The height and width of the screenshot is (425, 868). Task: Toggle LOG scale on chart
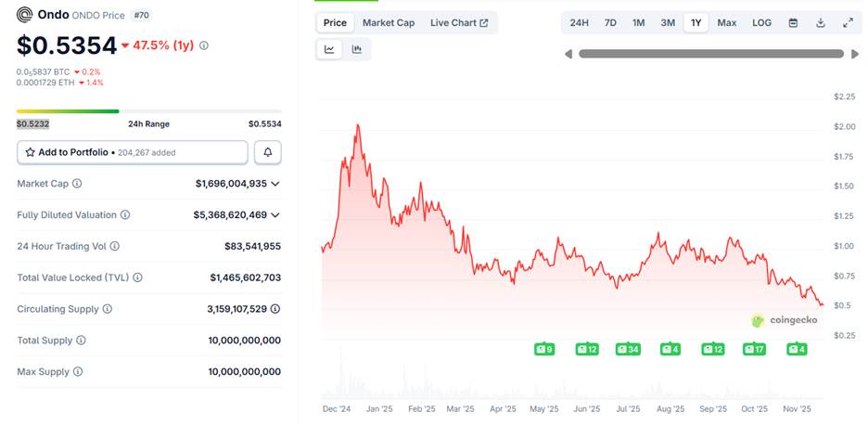(761, 22)
